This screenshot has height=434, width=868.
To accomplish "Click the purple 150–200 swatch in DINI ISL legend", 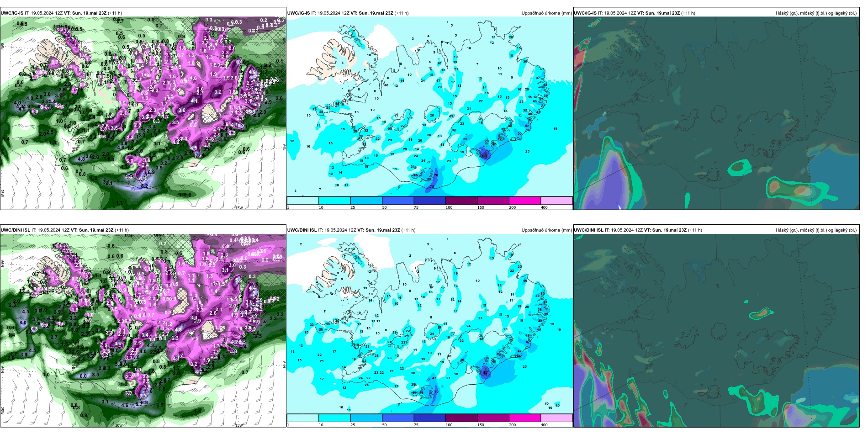I will [x=493, y=418].
